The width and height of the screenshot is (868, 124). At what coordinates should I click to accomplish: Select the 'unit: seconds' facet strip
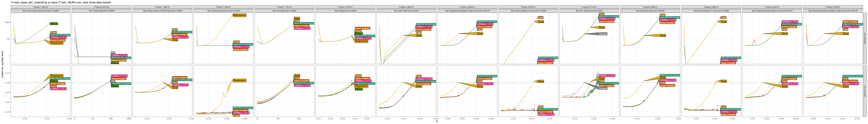(x=865, y=91)
